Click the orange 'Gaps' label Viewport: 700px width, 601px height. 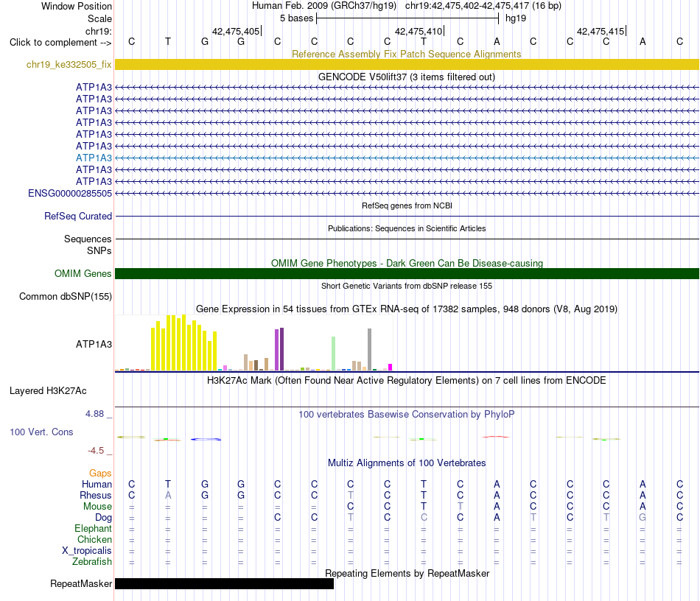100,473
